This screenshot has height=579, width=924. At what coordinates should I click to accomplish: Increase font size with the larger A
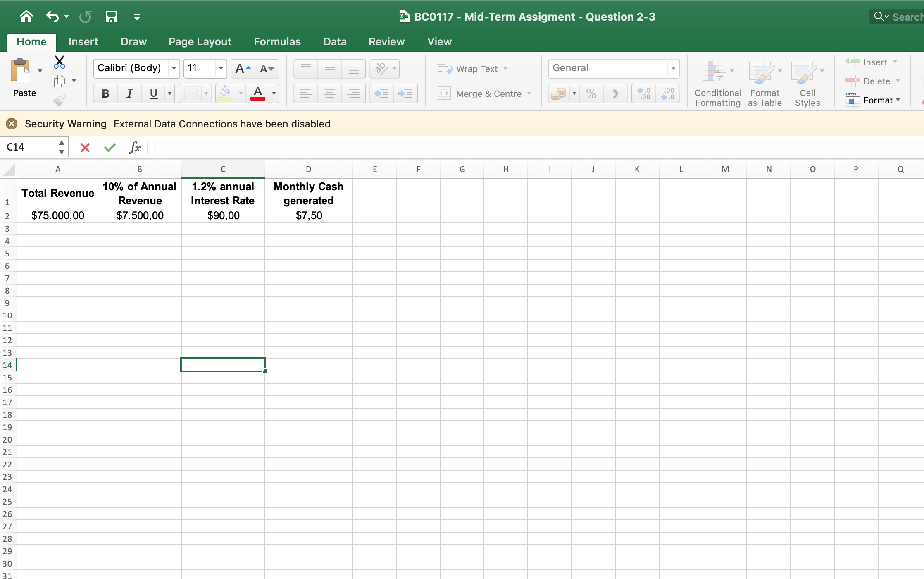243,68
